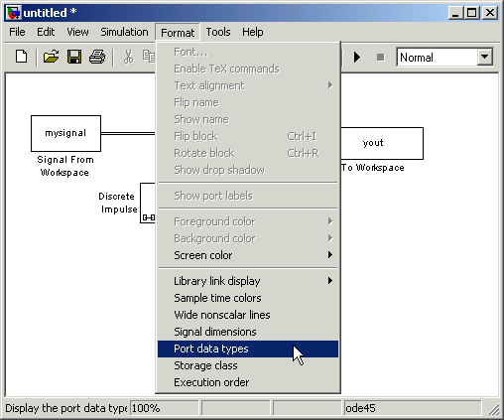Click the Simulink icon in the title bar

pos(14,13)
